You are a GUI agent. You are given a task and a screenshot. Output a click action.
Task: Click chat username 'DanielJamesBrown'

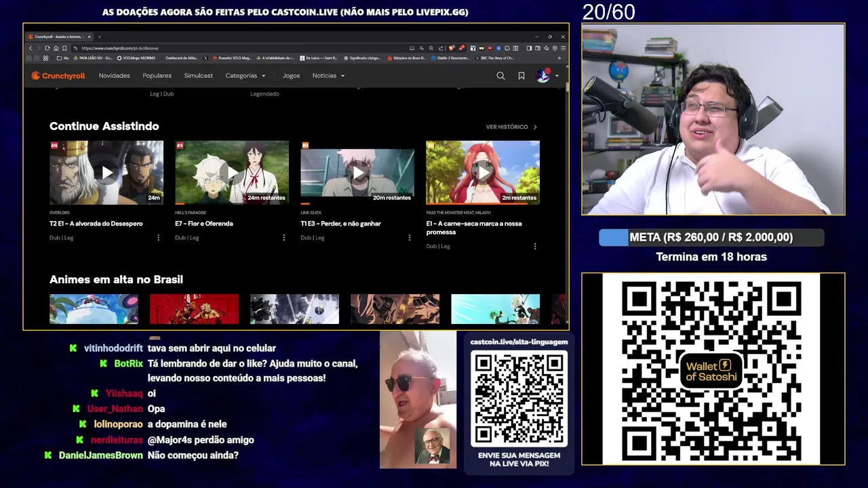[x=100, y=455]
